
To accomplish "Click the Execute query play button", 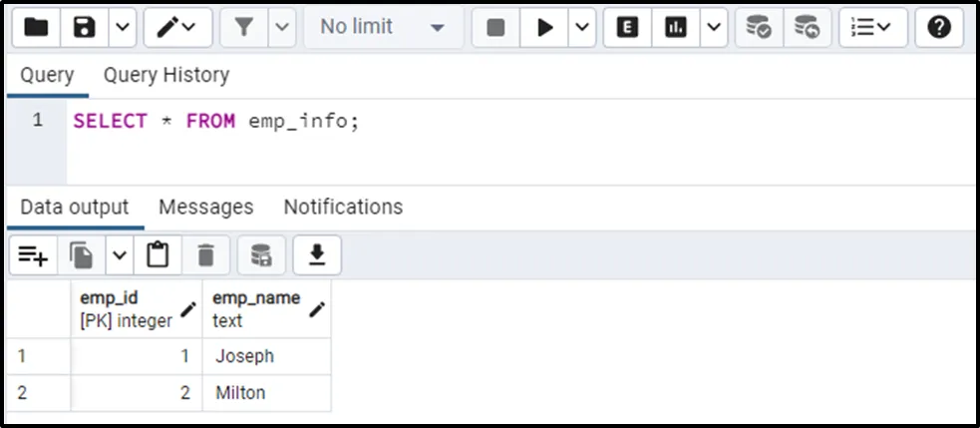I will 544,28.
